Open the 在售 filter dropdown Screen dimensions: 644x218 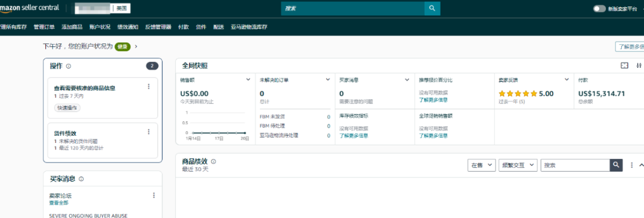point(481,165)
